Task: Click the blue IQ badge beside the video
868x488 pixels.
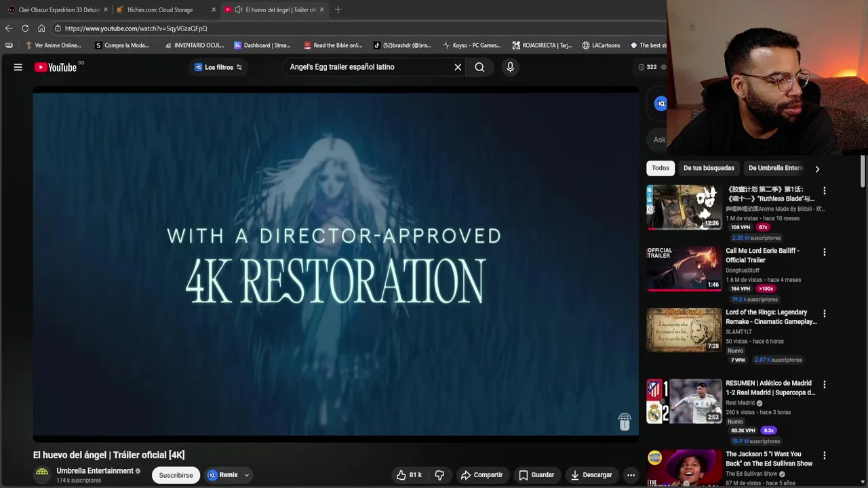Action: (660, 103)
